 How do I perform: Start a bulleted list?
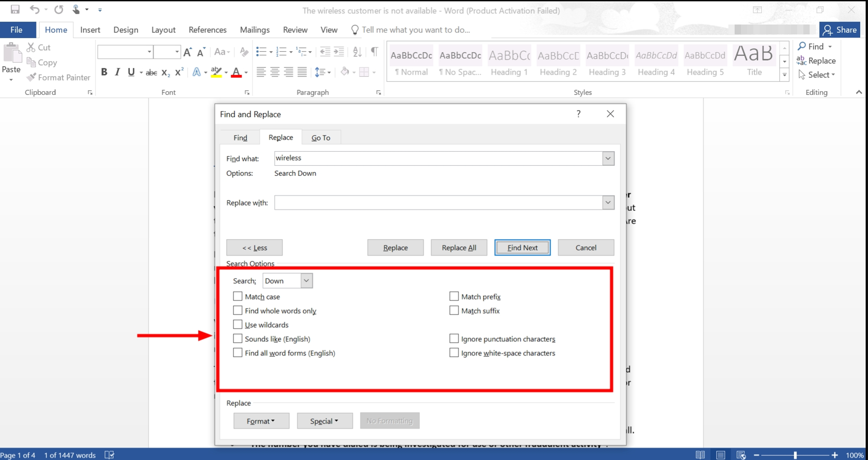[x=262, y=52]
